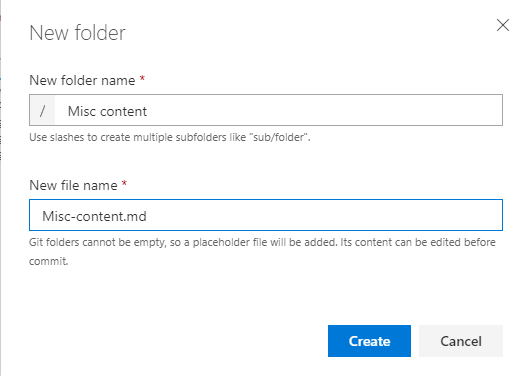
Task: Focus the New file name field
Action: [x=266, y=215]
